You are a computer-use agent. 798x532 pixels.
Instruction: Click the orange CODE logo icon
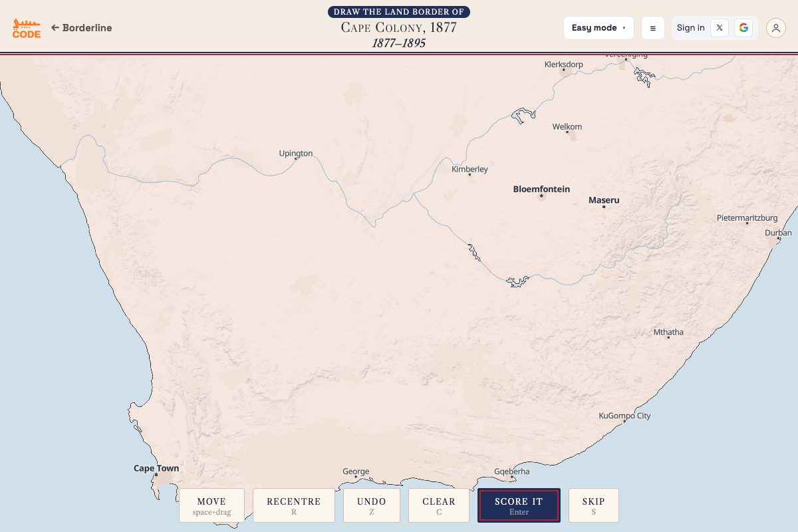click(27, 28)
